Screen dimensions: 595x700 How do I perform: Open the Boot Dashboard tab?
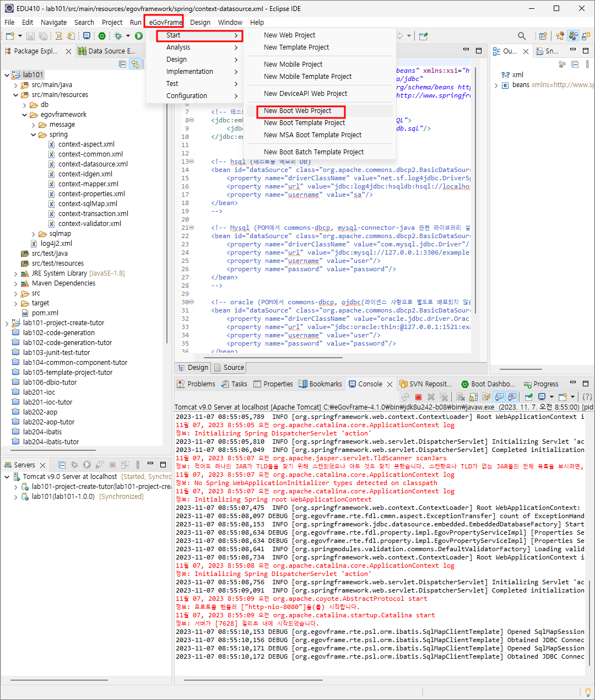(x=488, y=384)
